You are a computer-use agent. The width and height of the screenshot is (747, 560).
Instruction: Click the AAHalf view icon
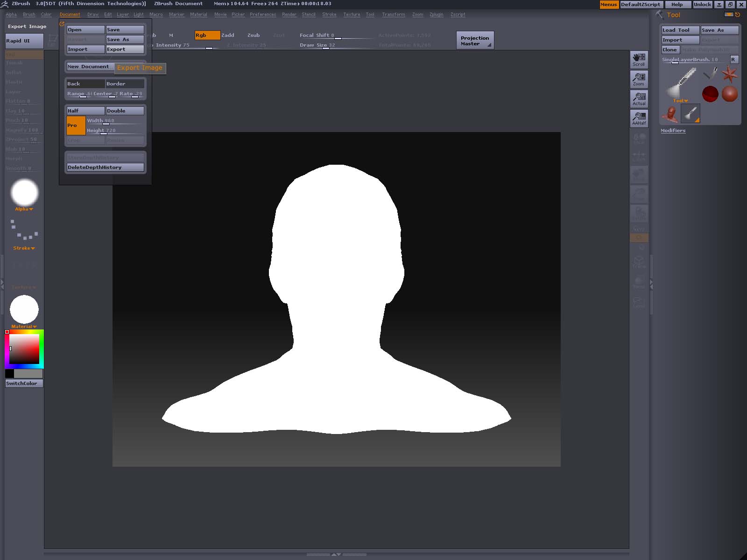coord(639,118)
